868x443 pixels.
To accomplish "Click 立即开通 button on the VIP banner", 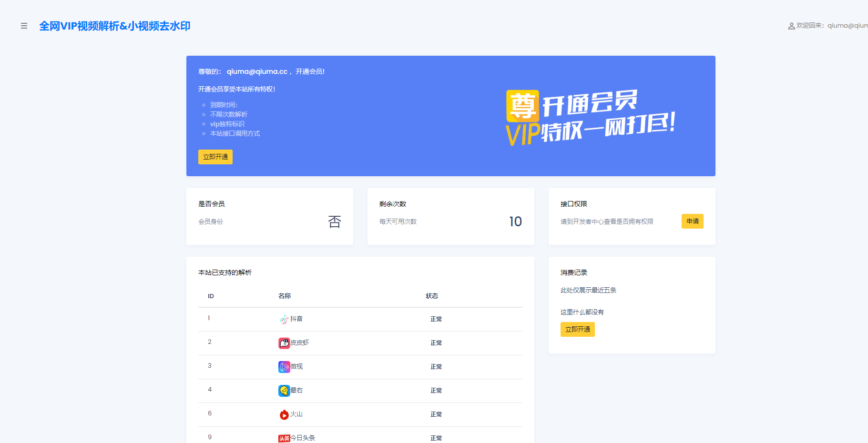I will pos(215,157).
